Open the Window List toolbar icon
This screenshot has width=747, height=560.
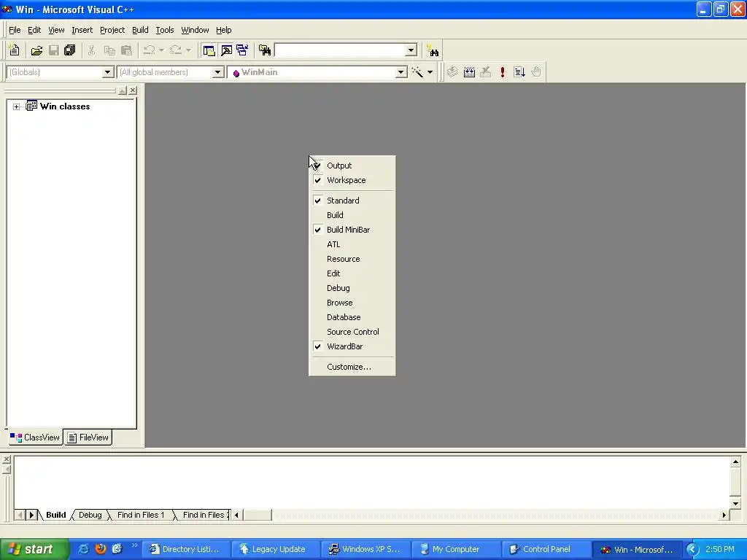(242, 50)
